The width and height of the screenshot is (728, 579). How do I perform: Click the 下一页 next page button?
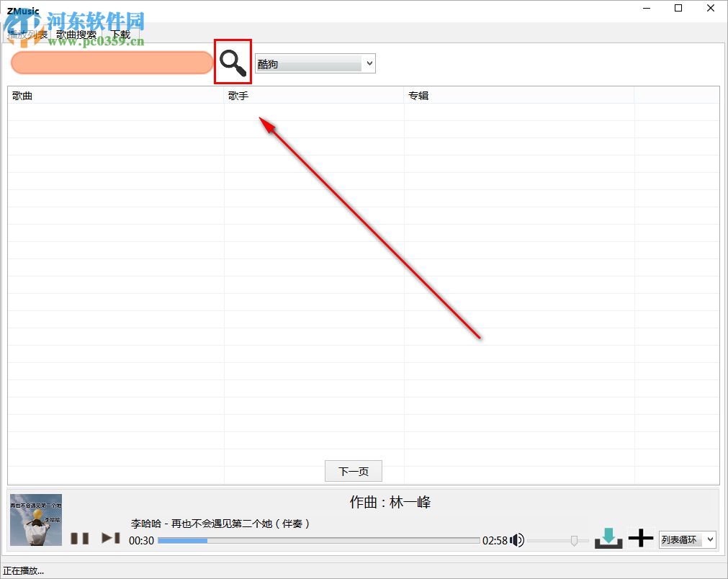point(353,471)
